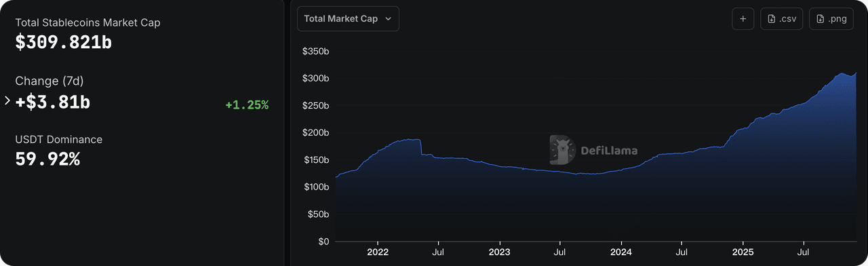
Task: Click the $250b y-axis label
Action: coord(315,106)
